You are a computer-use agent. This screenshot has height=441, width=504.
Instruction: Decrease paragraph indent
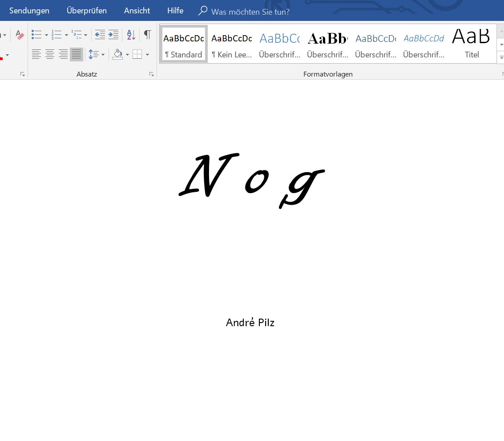[x=100, y=35]
